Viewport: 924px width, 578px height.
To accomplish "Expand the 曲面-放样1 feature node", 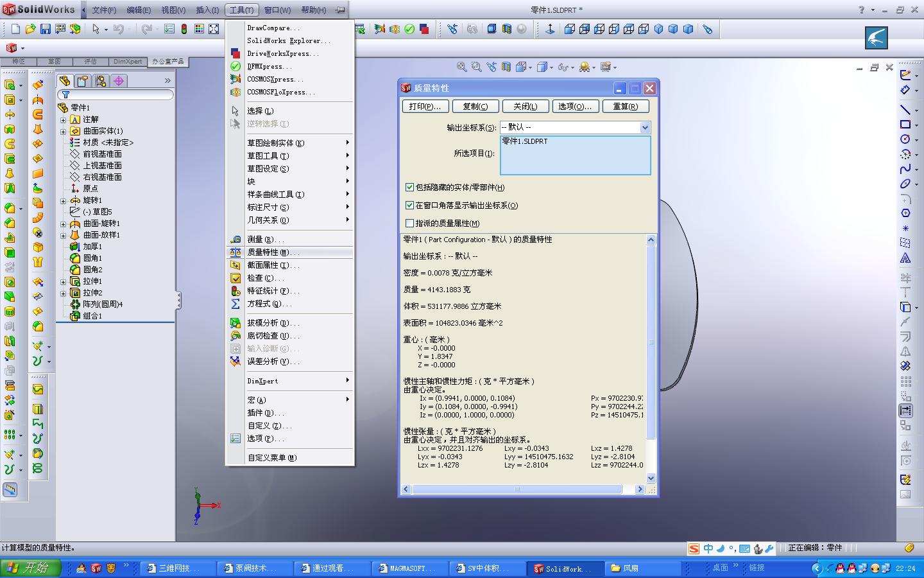I will (64, 235).
